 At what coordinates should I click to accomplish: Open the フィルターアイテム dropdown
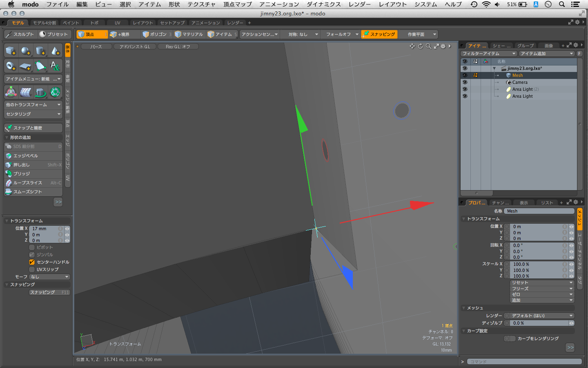click(489, 54)
